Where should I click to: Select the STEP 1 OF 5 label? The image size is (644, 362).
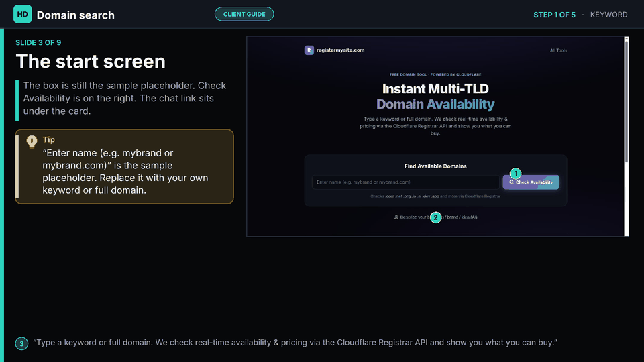[x=554, y=15]
